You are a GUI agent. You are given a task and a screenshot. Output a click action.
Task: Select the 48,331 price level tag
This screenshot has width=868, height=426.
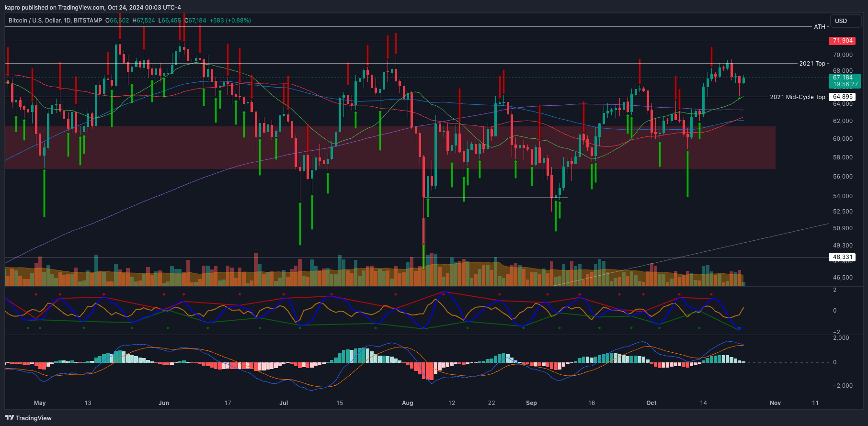(843, 257)
